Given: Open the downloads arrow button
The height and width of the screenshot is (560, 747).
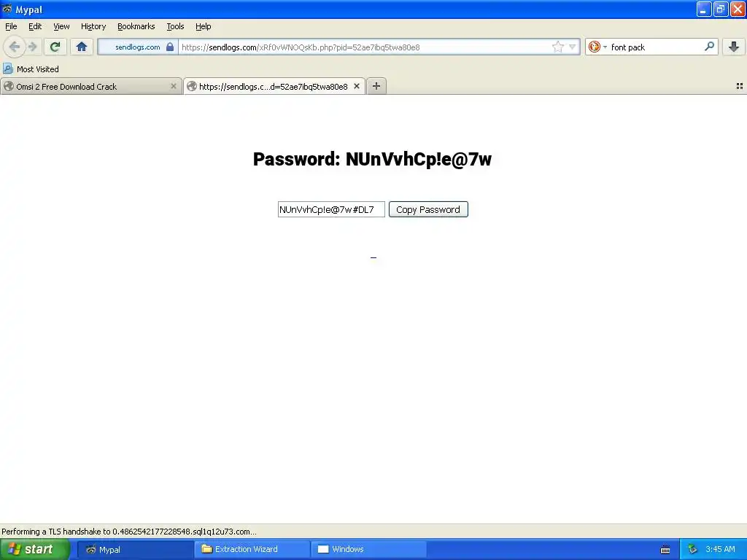Looking at the screenshot, I should click(x=734, y=47).
